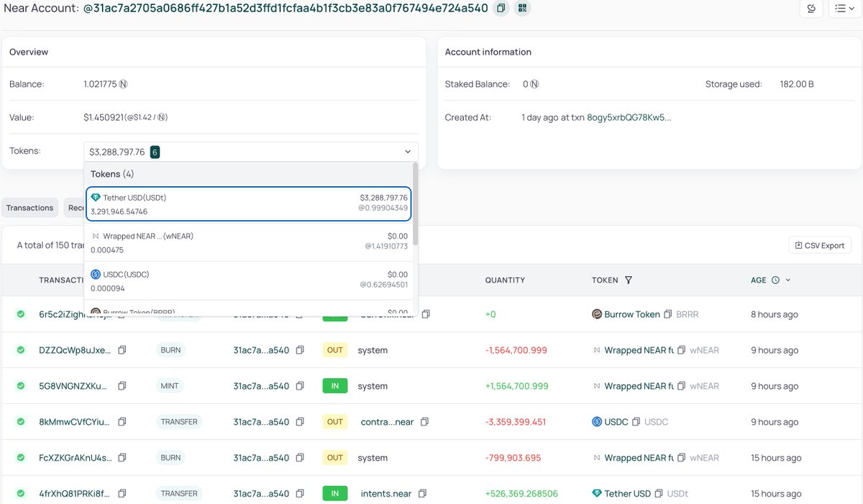Open the Burrow Token link

[632, 314]
